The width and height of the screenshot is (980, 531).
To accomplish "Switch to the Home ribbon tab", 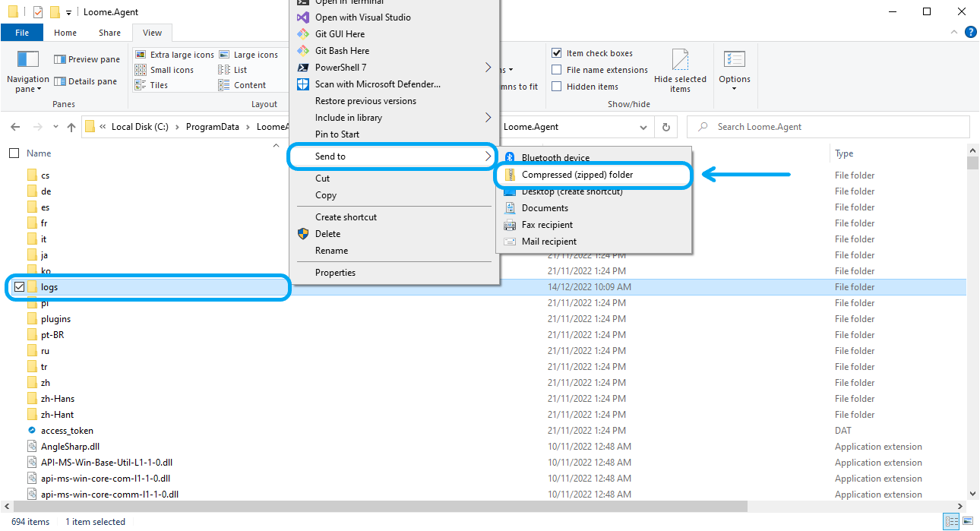I will (65, 33).
